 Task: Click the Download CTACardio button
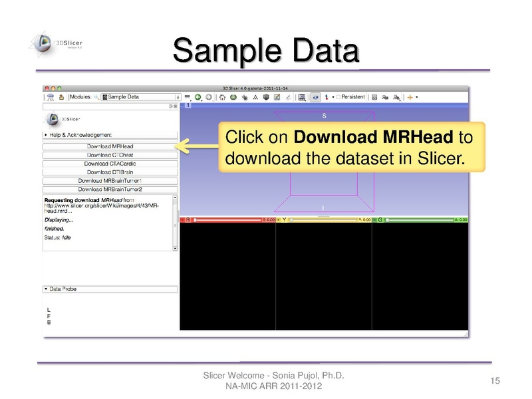click(110, 164)
